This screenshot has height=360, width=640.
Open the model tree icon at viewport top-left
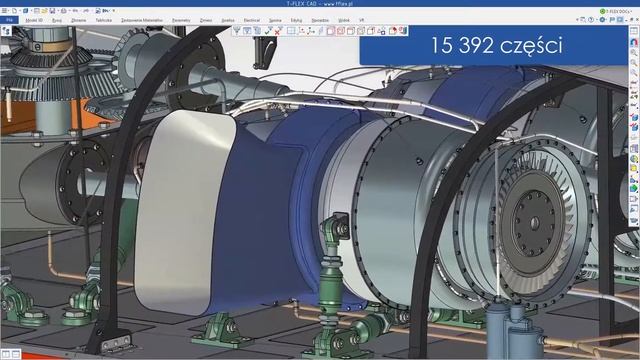tap(6, 31)
